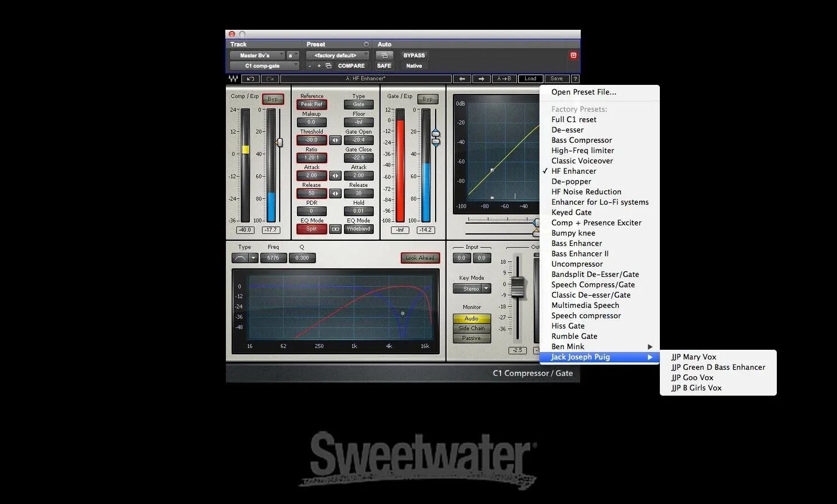
Task: Click the compressor Ratio value field 1.20:1
Action: (x=312, y=158)
